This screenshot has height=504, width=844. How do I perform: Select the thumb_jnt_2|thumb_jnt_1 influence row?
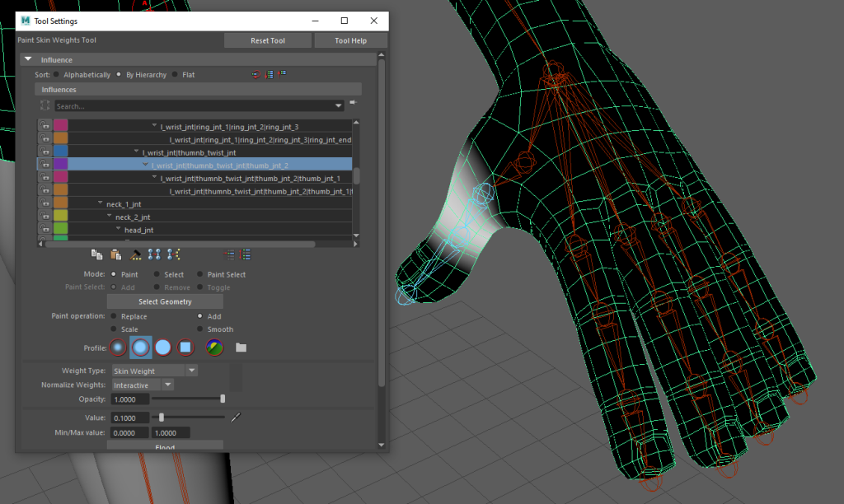click(195, 178)
